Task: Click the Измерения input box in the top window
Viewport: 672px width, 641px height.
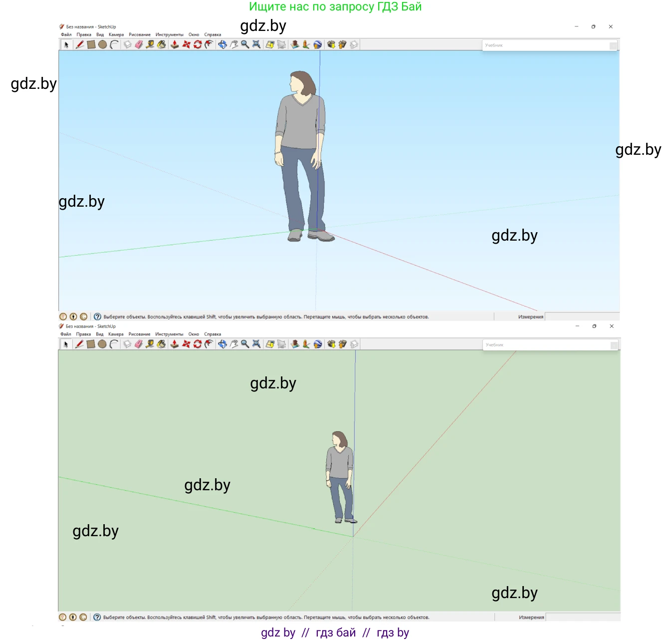Action: click(x=581, y=317)
